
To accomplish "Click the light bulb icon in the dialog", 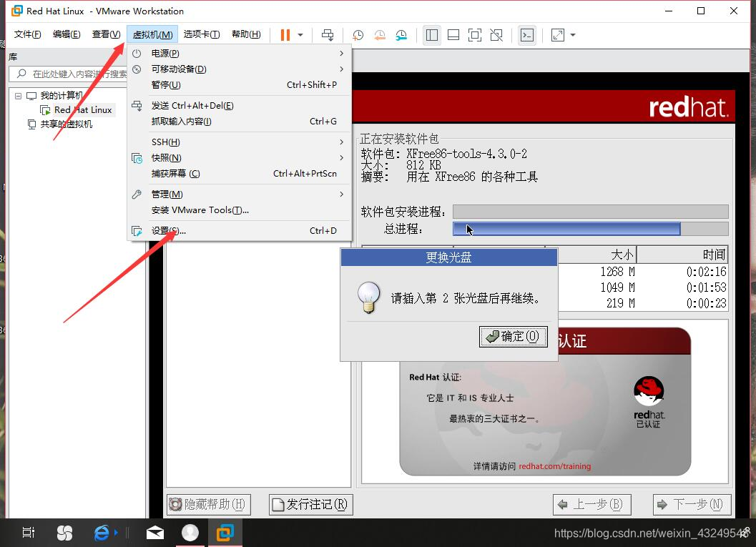I will [369, 297].
